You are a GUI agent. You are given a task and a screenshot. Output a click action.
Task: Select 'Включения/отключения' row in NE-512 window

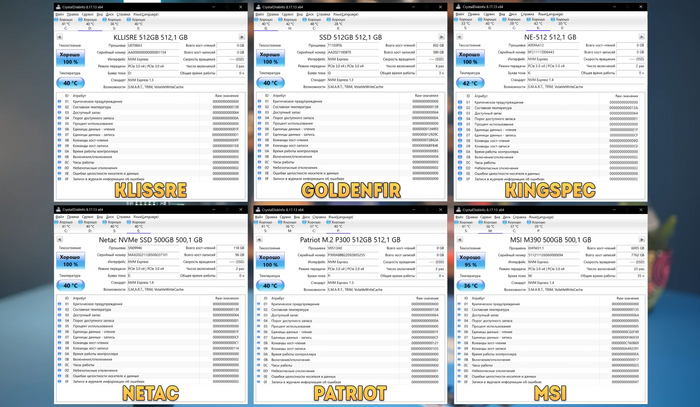tap(549, 157)
